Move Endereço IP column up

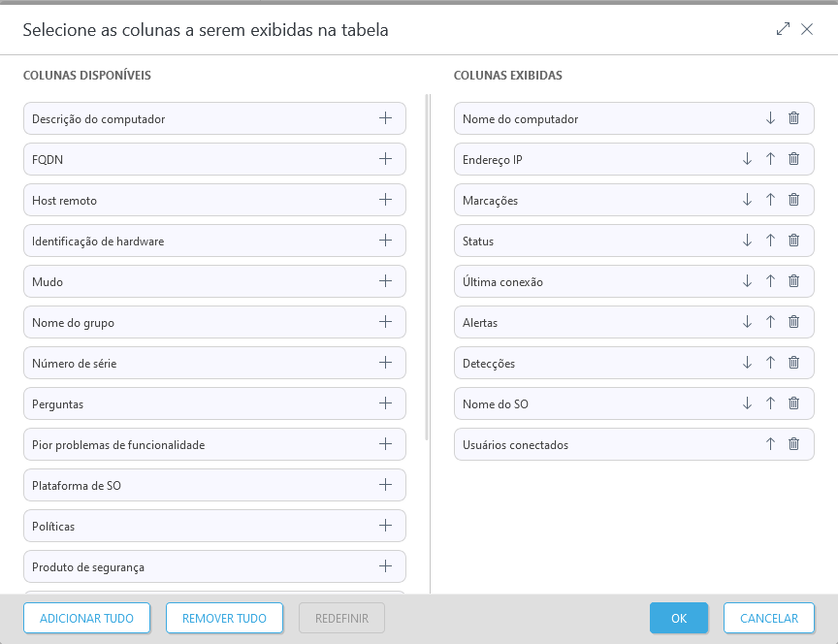(x=770, y=159)
